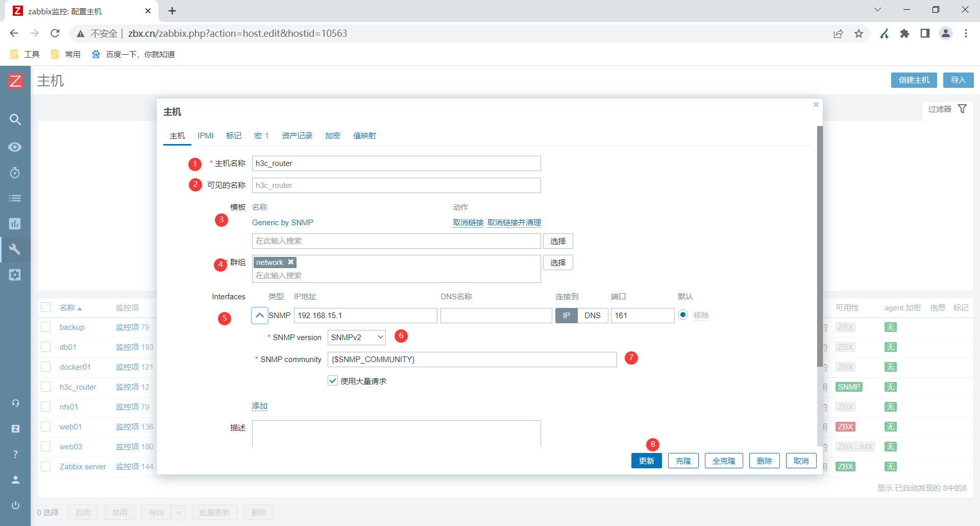This screenshot has width=980, height=526.
Task: Open the browser extensions puzzle icon
Action: click(905, 34)
